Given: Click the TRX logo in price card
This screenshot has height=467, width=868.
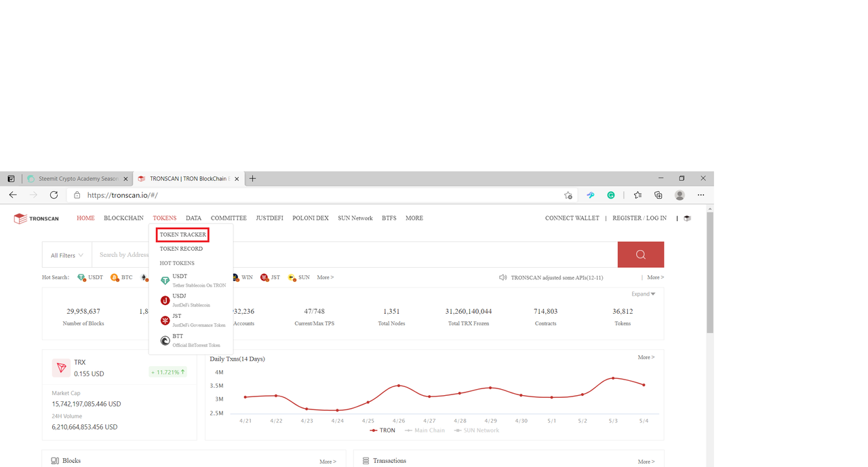Looking at the screenshot, I should pos(62,368).
